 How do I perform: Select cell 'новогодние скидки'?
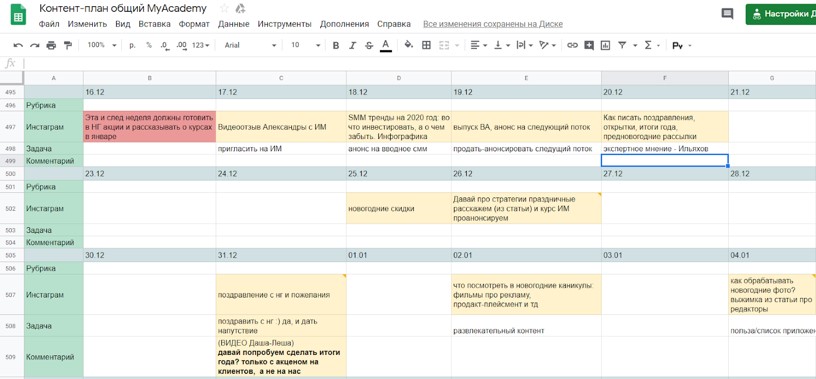pyautogui.click(x=399, y=208)
